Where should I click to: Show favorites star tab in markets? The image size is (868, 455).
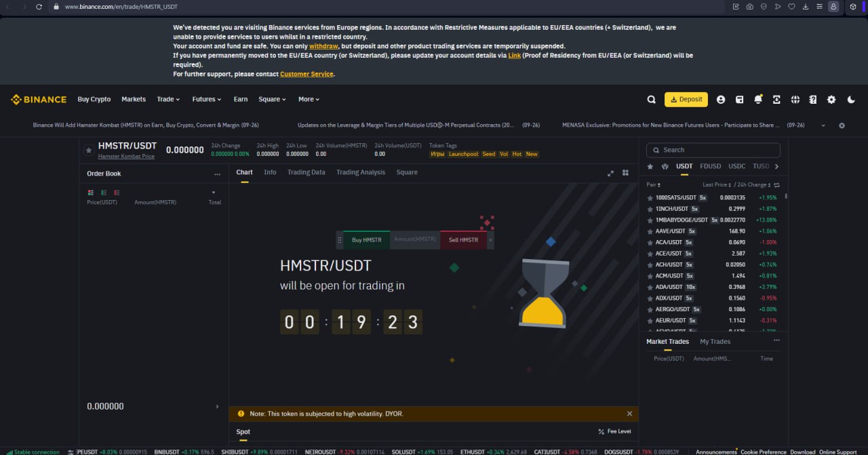click(650, 166)
